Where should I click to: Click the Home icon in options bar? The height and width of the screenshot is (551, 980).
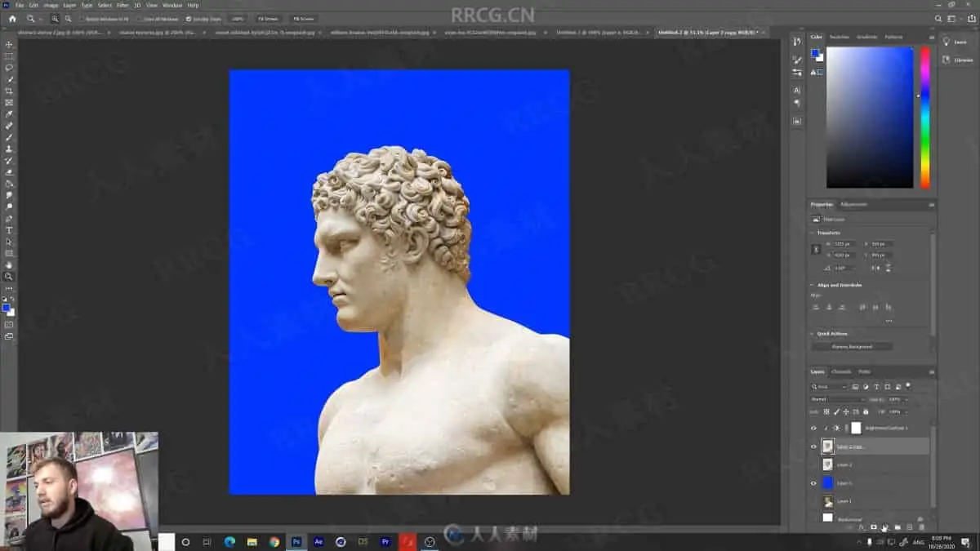[x=12, y=18]
